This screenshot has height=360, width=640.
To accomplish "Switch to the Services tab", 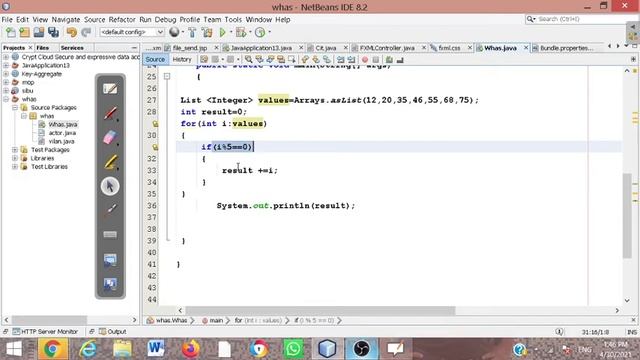I will point(72,48).
